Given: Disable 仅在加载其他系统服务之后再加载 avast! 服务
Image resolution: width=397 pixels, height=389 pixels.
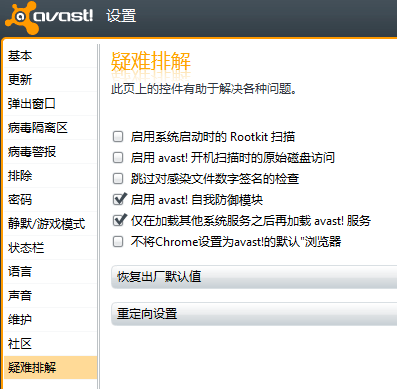Looking at the screenshot, I should 119,220.
